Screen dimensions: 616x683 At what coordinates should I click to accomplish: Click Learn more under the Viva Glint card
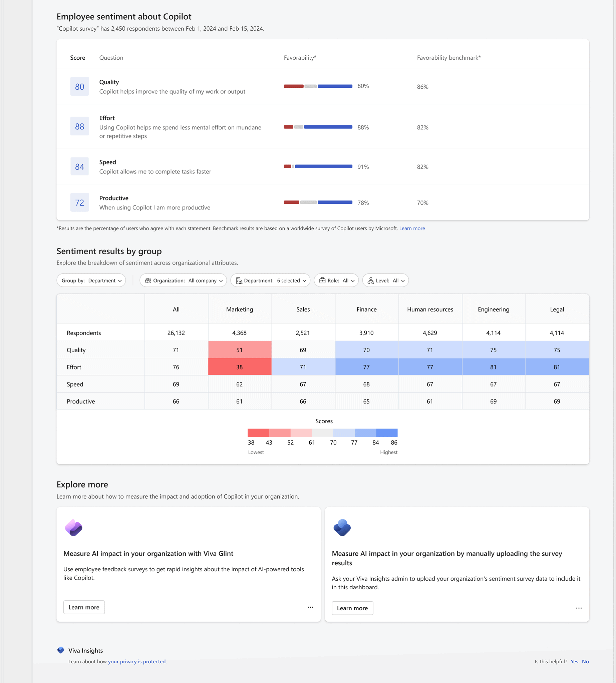tap(84, 607)
